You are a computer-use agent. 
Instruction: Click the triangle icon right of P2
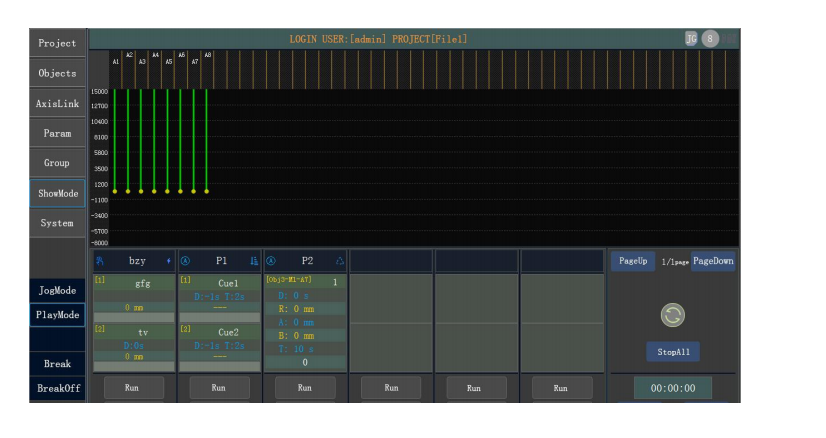coord(340,261)
